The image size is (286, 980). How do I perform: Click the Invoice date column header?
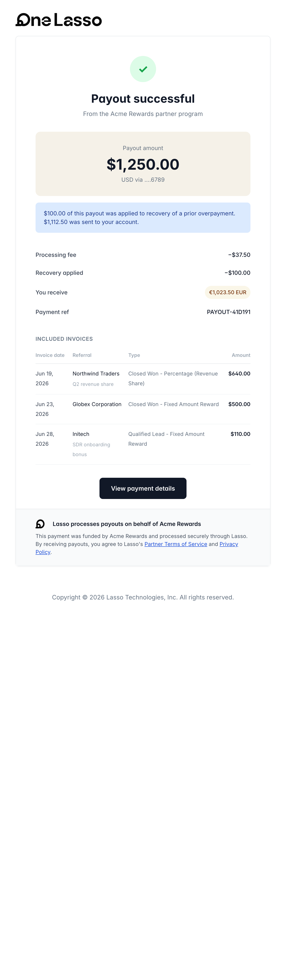50,355
